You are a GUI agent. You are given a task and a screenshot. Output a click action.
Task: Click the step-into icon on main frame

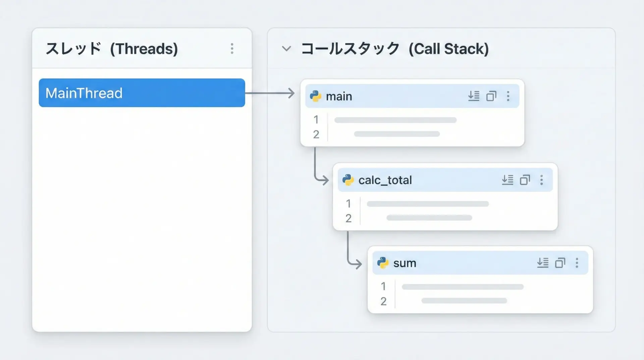pyautogui.click(x=474, y=96)
